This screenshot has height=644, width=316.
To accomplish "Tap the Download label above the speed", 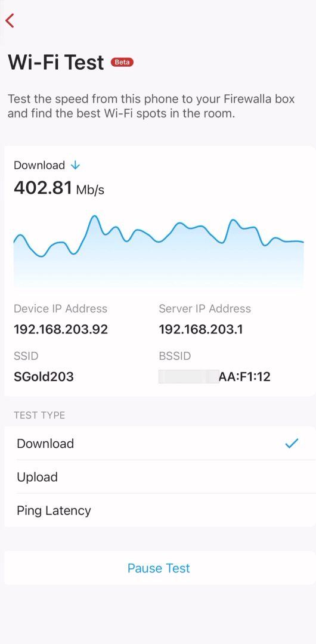I will click(39, 165).
